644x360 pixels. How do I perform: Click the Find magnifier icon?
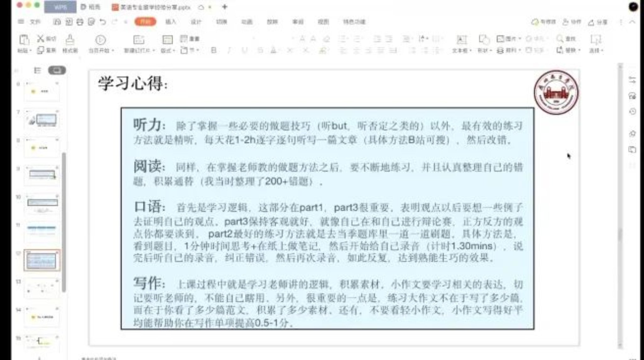pyautogui.click(x=560, y=39)
